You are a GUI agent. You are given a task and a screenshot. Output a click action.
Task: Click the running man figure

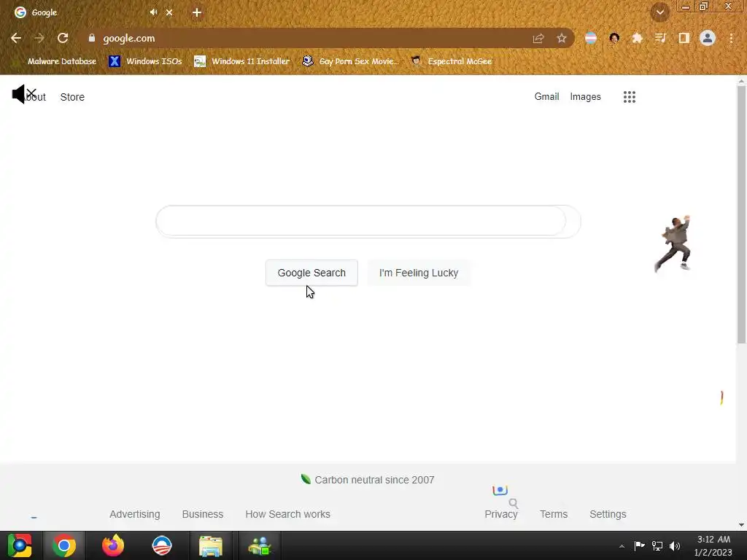(673, 244)
